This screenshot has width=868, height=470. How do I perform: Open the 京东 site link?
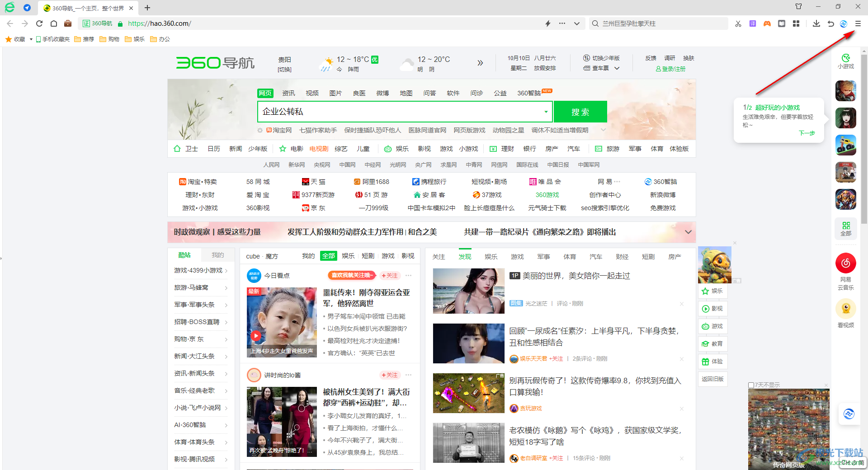(314, 208)
